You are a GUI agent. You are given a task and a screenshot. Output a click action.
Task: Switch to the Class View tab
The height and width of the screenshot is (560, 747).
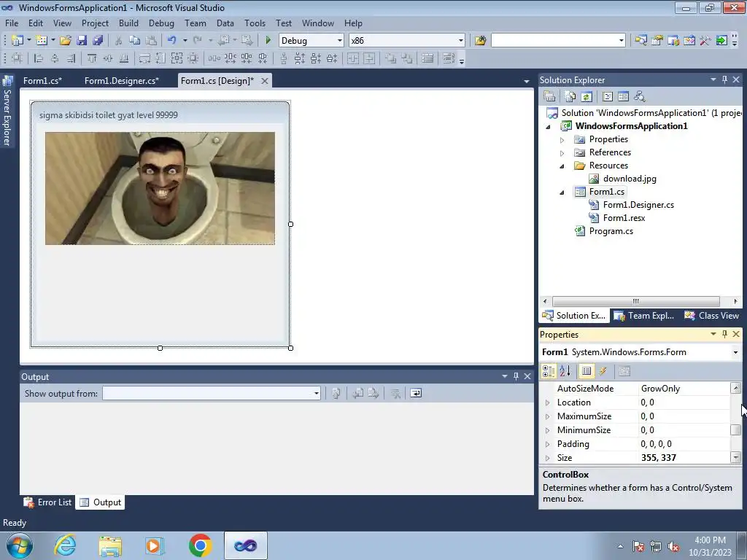tap(712, 316)
